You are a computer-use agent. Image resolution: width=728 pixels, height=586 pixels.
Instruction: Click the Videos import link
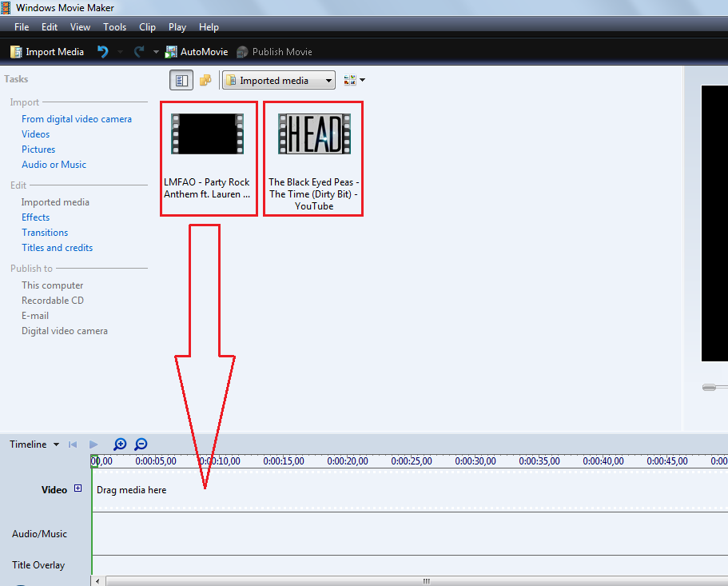(x=36, y=134)
